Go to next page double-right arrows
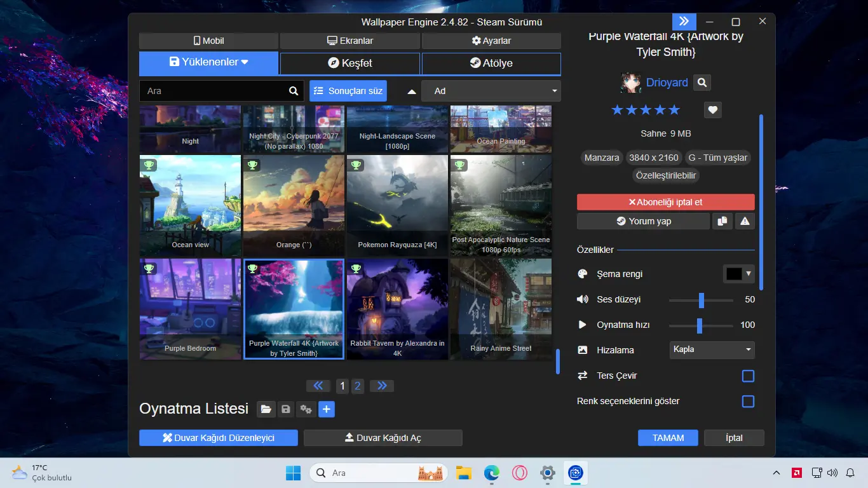This screenshot has width=868, height=488. 382,386
